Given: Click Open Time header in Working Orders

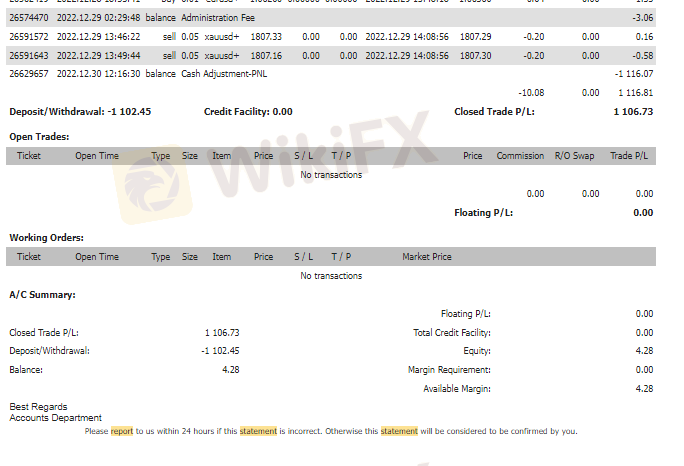Looking at the screenshot, I should point(97,257).
